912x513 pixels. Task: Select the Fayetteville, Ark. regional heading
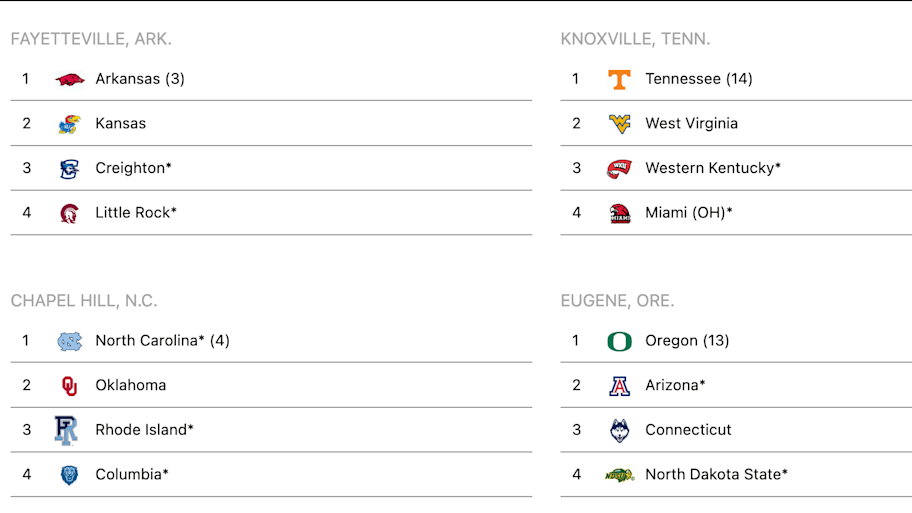(x=91, y=39)
